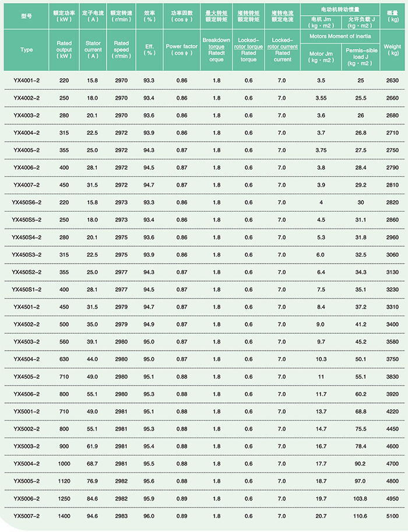
Task: Click the YX5004-2 type cell
Action: (26, 464)
